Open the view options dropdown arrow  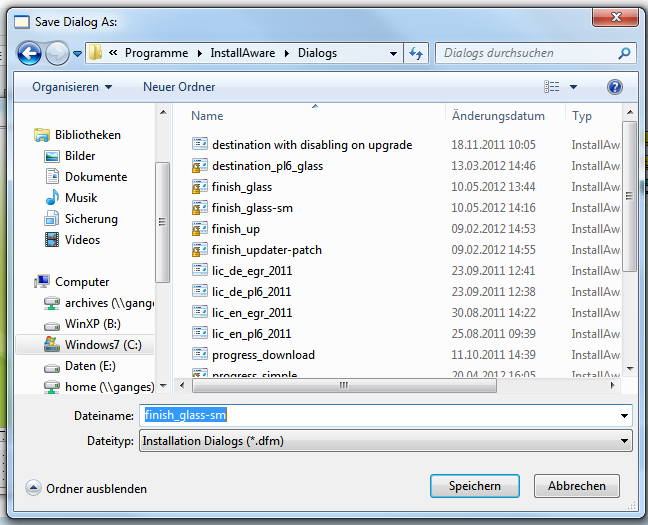tap(574, 87)
